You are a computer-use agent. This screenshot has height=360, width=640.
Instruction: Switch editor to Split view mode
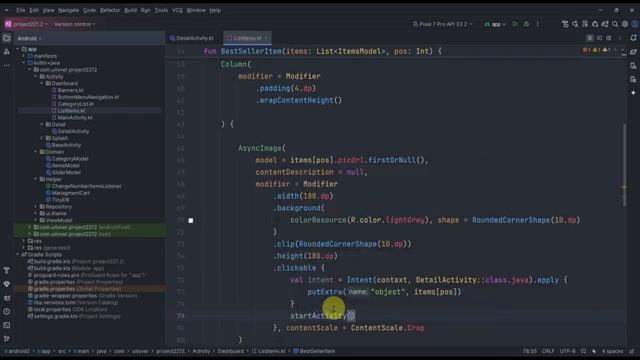(599, 38)
